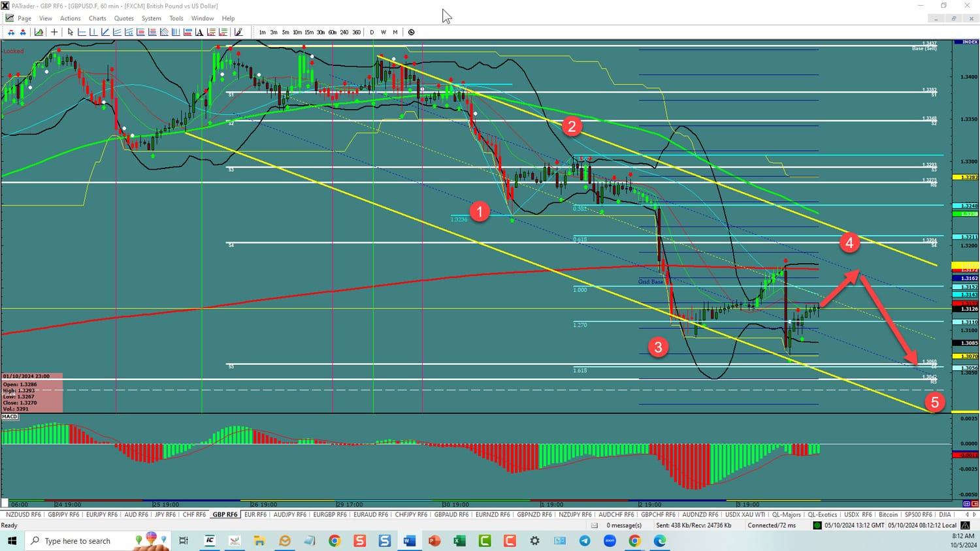The height and width of the screenshot is (551, 980).
Task: Open the Charts menu
Action: (x=97, y=18)
